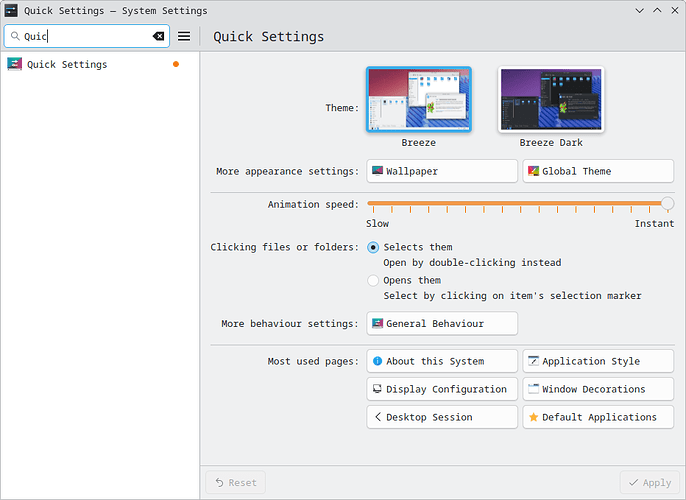Screen dimensions: 686x500
Task: Click the search magnifier icon
Action: (x=15, y=36)
